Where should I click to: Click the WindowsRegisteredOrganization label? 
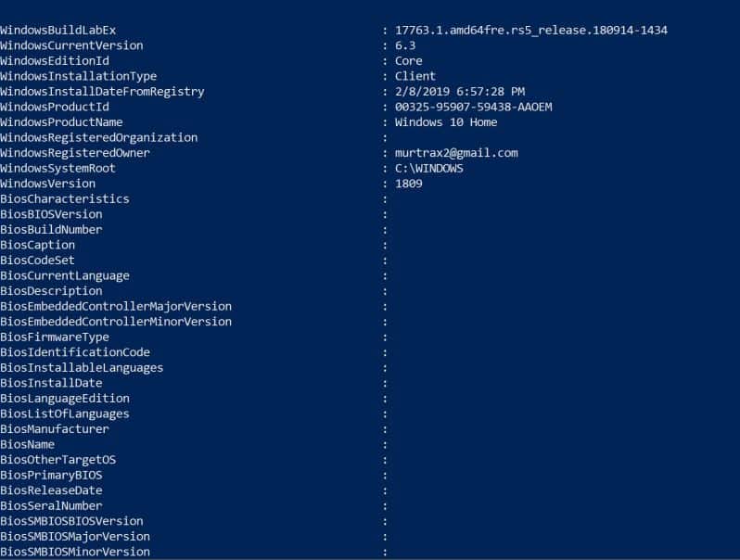pyautogui.click(x=98, y=138)
